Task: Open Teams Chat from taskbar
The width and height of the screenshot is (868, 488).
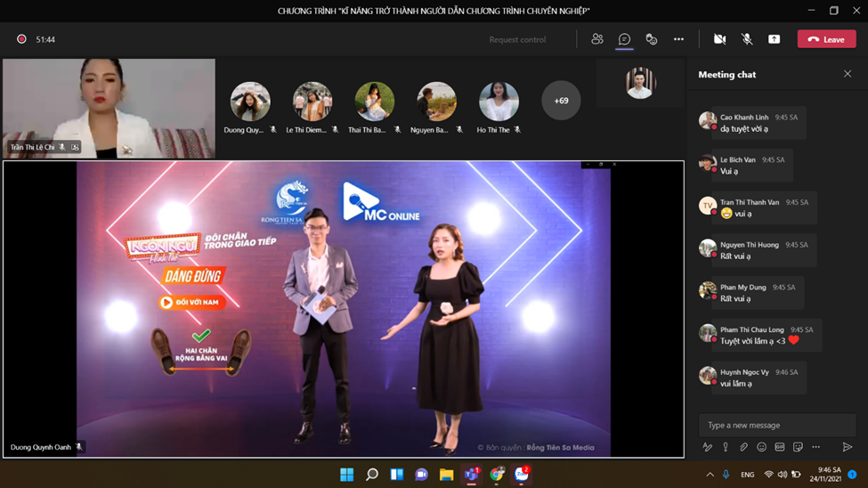Action: coord(421,474)
